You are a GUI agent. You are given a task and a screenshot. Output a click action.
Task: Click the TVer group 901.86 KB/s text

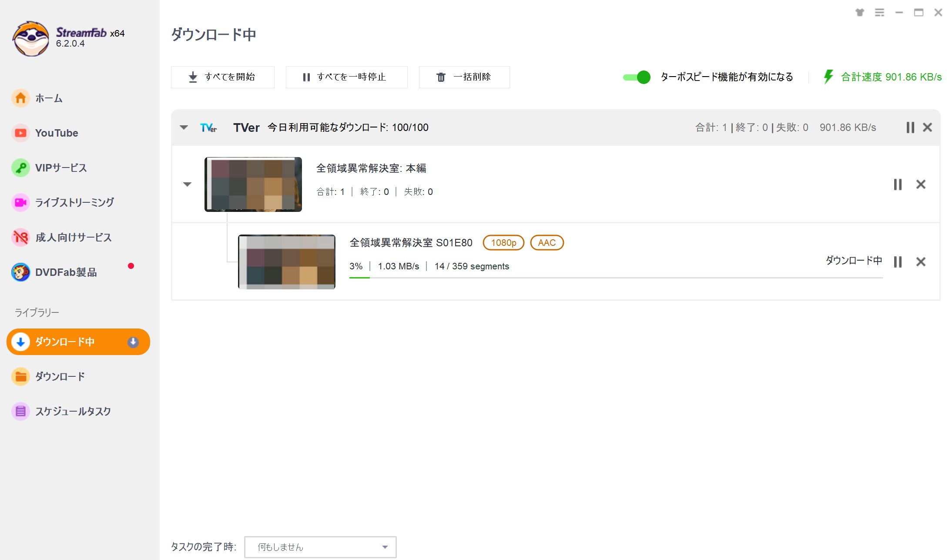click(848, 127)
